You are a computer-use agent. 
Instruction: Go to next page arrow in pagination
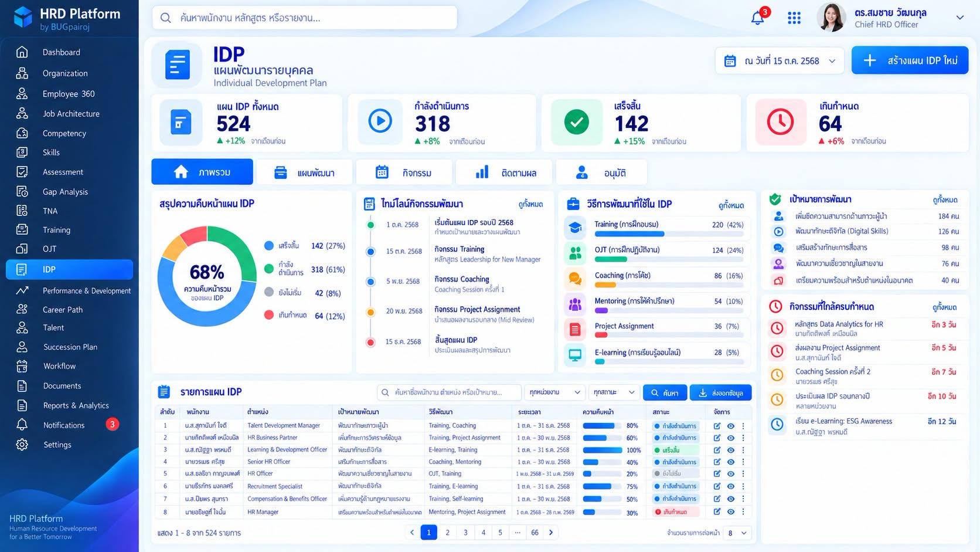tap(550, 532)
